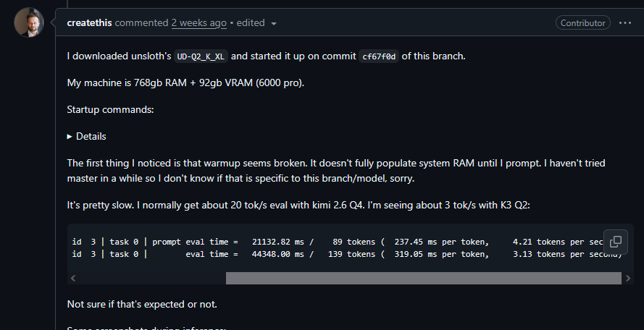Click the cf67f0d commit hash
The image size is (644, 330).
click(379, 56)
